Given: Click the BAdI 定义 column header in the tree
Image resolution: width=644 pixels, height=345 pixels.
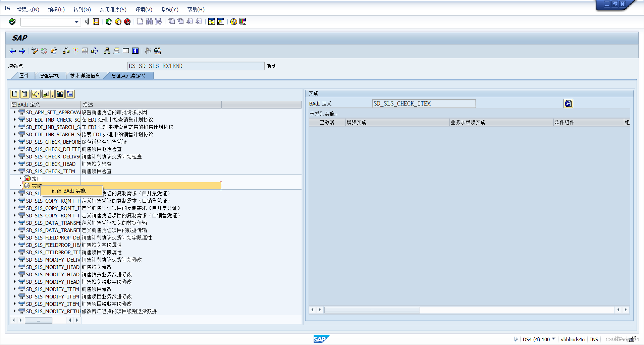Looking at the screenshot, I should click(x=46, y=105).
